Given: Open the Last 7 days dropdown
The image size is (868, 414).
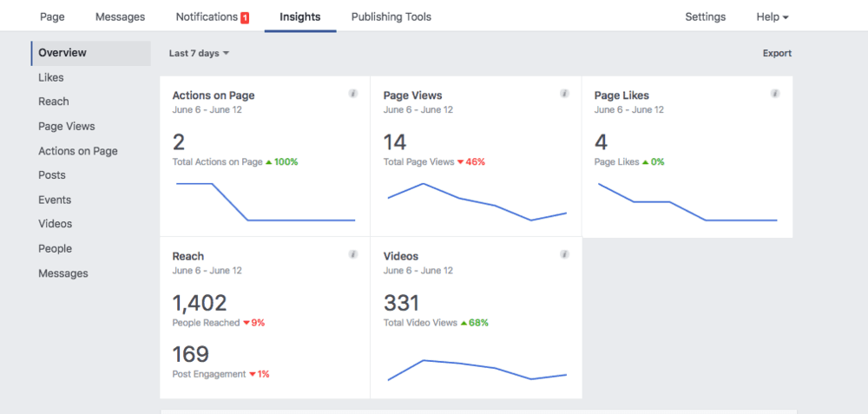Looking at the screenshot, I should (x=199, y=54).
